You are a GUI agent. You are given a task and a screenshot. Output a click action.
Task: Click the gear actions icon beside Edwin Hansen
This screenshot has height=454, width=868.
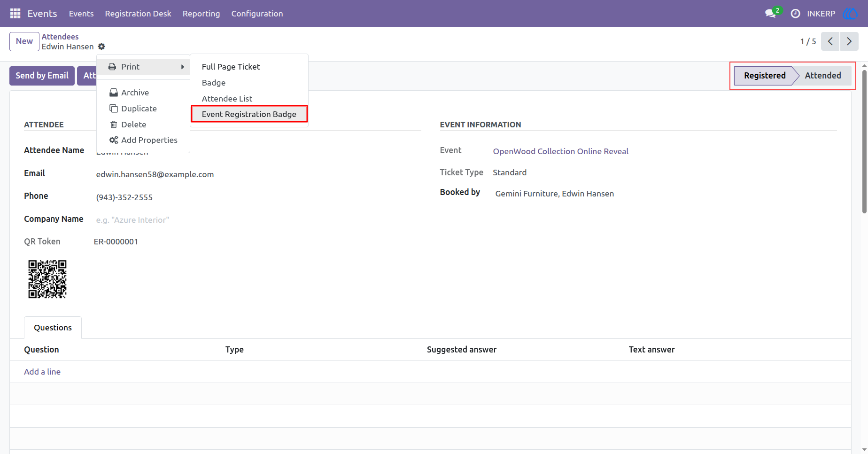pyautogui.click(x=101, y=47)
